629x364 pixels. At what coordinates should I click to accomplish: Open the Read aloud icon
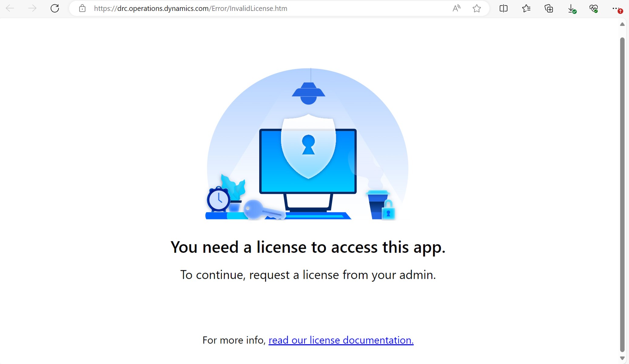click(x=456, y=8)
